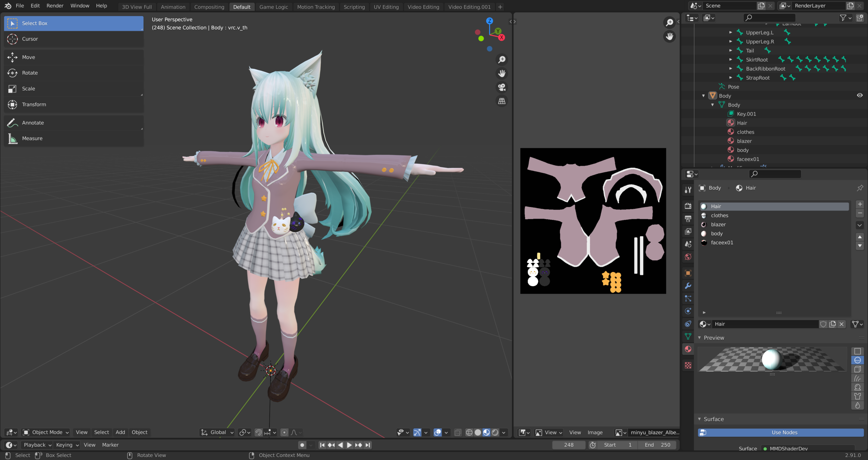Expand UpperLeg.L bone in outliner

731,33
